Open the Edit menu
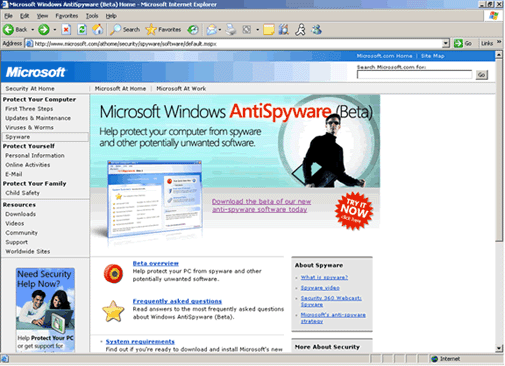 [x=24, y=16]
